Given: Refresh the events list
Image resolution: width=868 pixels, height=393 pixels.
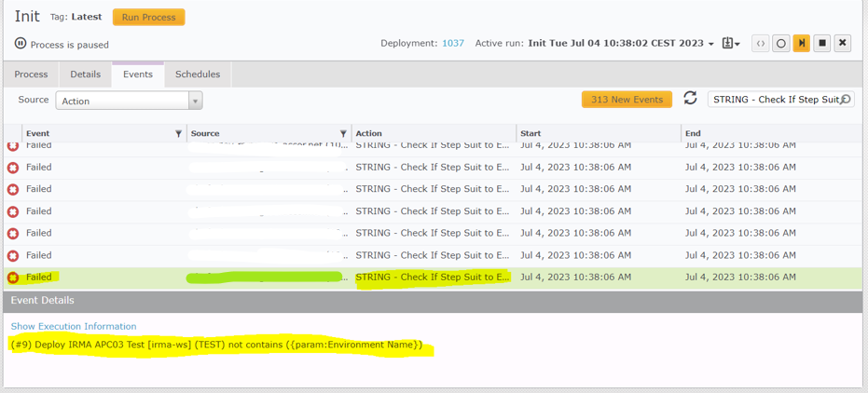Looking at the screenshot, I should point(690,99).
